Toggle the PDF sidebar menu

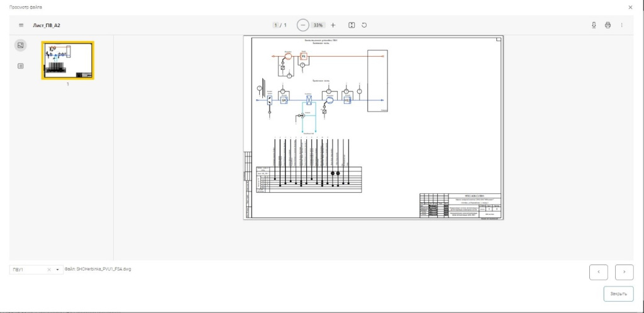(x=21, y=25)
